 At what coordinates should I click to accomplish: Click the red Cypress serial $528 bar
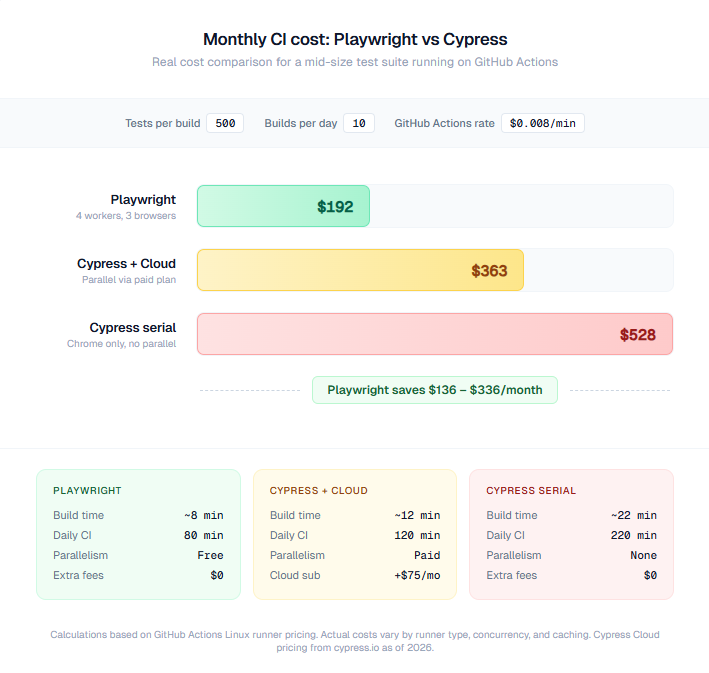(x=434, y=334)
